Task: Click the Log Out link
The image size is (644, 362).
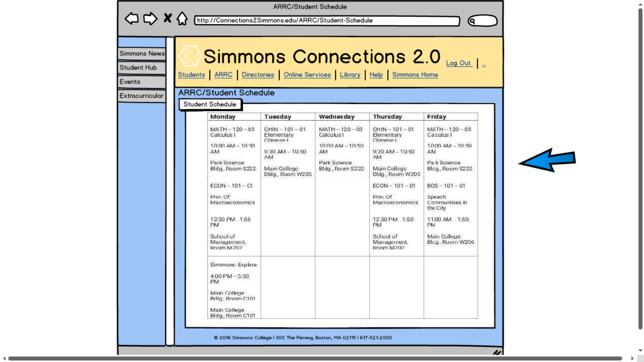Action: pos(458,63)
